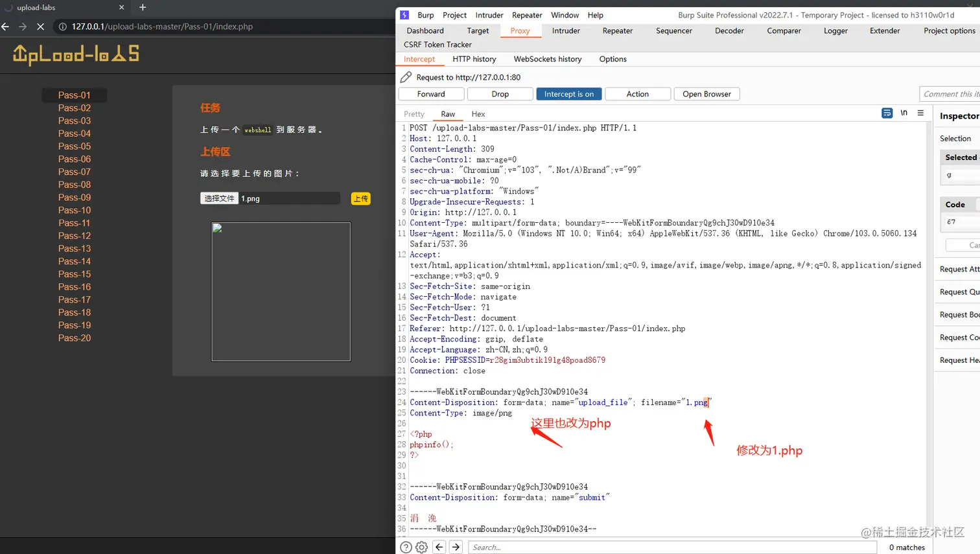The image size is (980, 554).
Task: Switch to the Comparer tab
Action: pos(784,30)
